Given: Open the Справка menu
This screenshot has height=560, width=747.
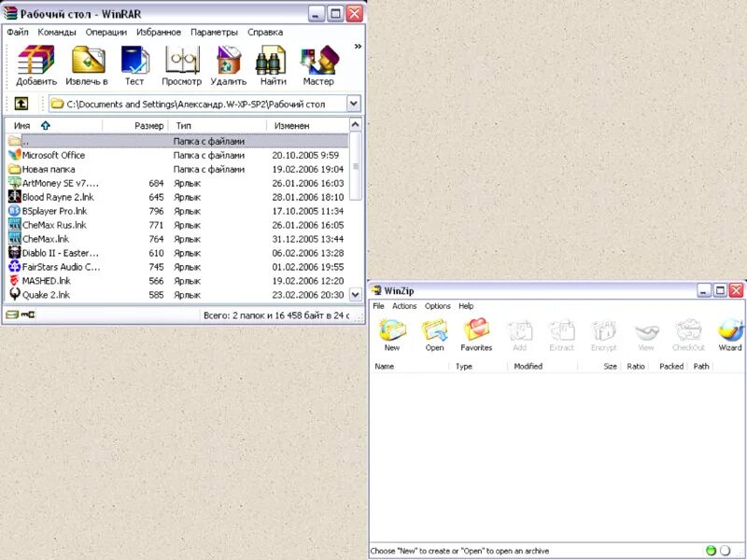Looking at the screenshot, I should [265, 32].
